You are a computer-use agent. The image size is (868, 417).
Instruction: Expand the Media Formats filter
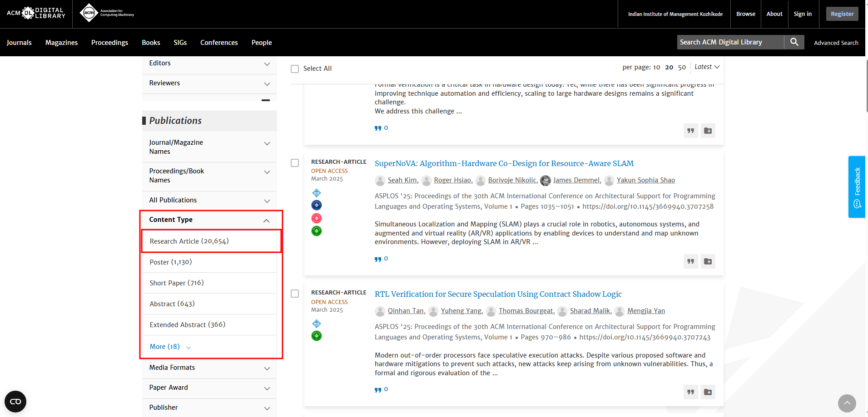[267, 368]
